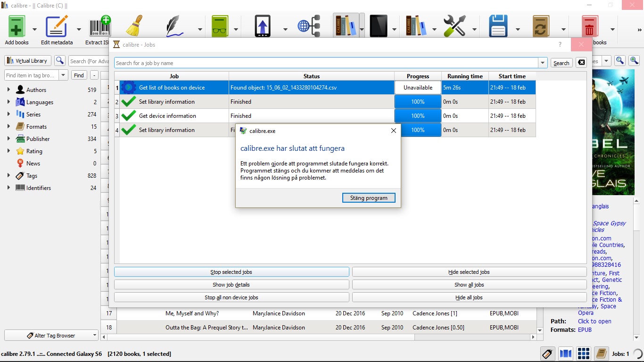Viewport: 644px width, 362px height.
Task: Click the EPUB format link in book details
Action: (585, 329)
